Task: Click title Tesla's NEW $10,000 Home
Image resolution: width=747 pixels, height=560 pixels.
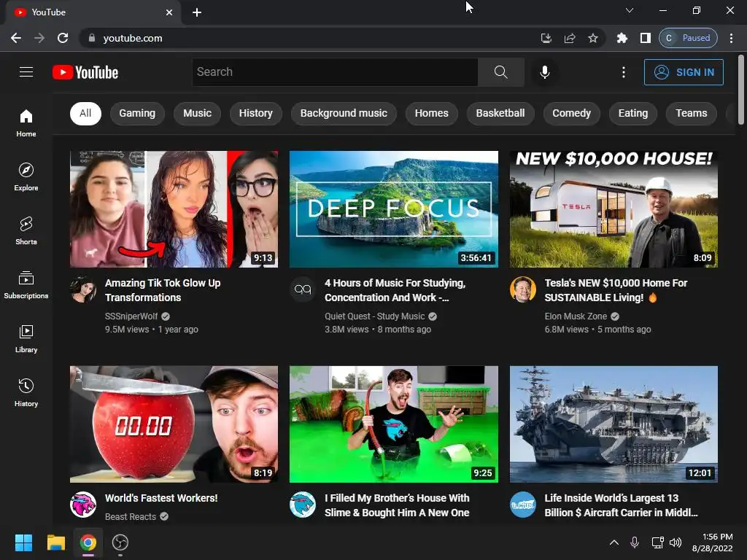Action: click(616, 290)
